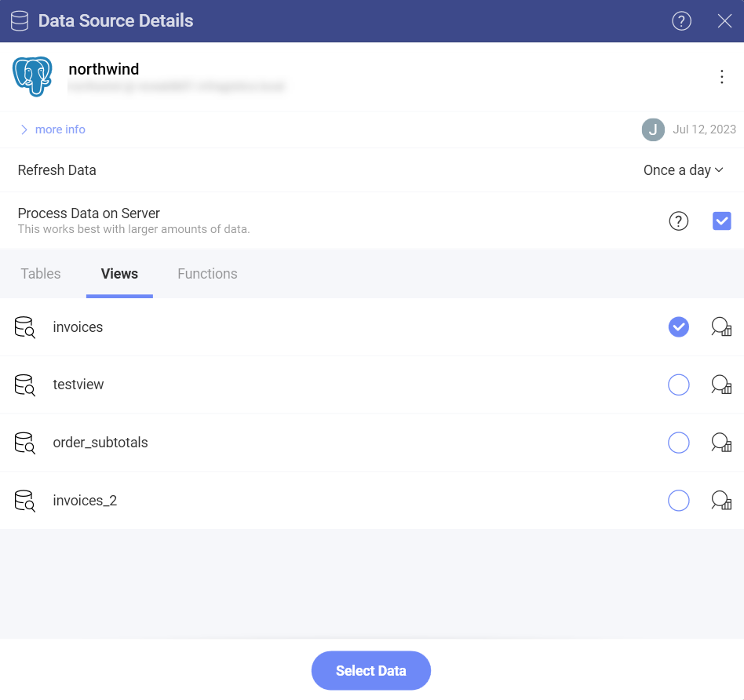
Task: Click the Jul 12, 2023 date
Action: [x=704, y=129]
